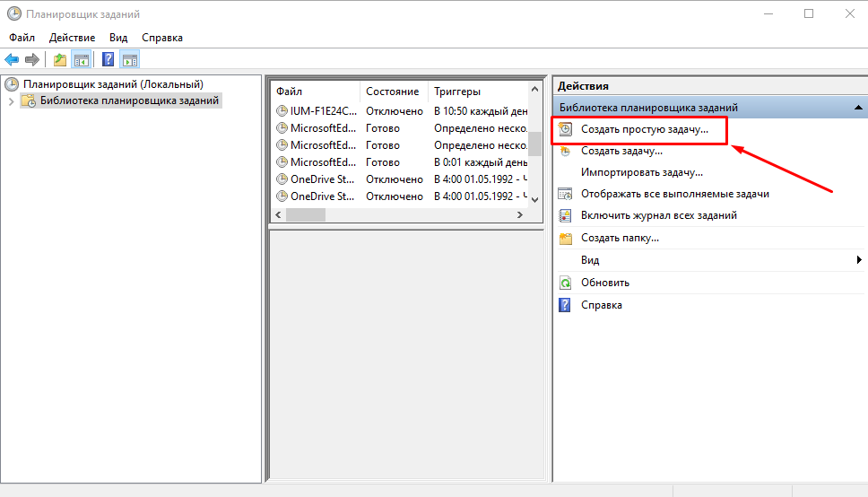The height and width of the screenshot is (497, 868).
Task: Click the Forward arrow toolbar icon
Action: coord(32,59)
